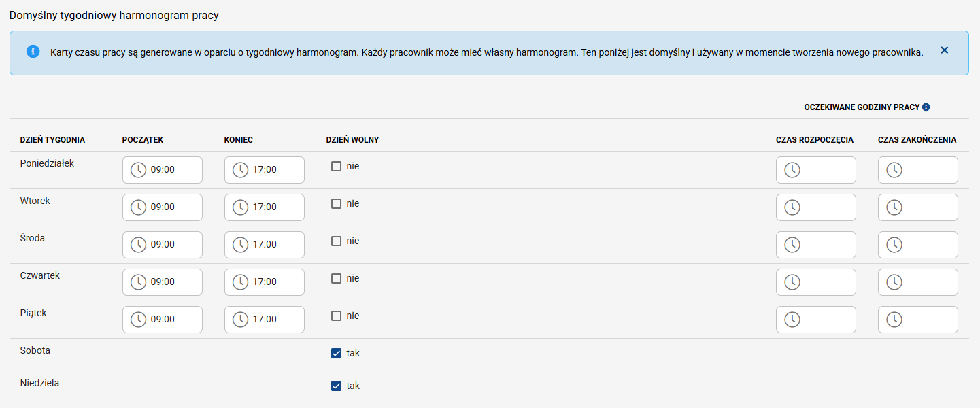This screenshot has height=408, width=980.
Task: Uncheck the Niedziela day off checkbox
Action: tap(336, 386)
